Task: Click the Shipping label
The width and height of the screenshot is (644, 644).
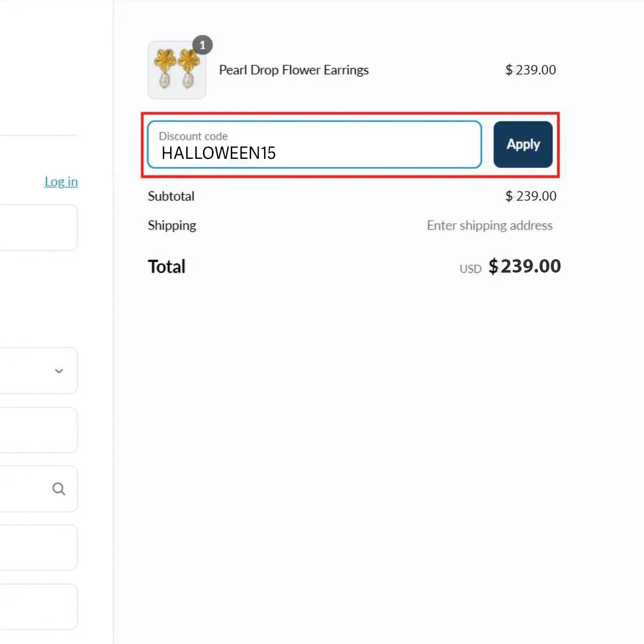Action: [x=172, y=225]
